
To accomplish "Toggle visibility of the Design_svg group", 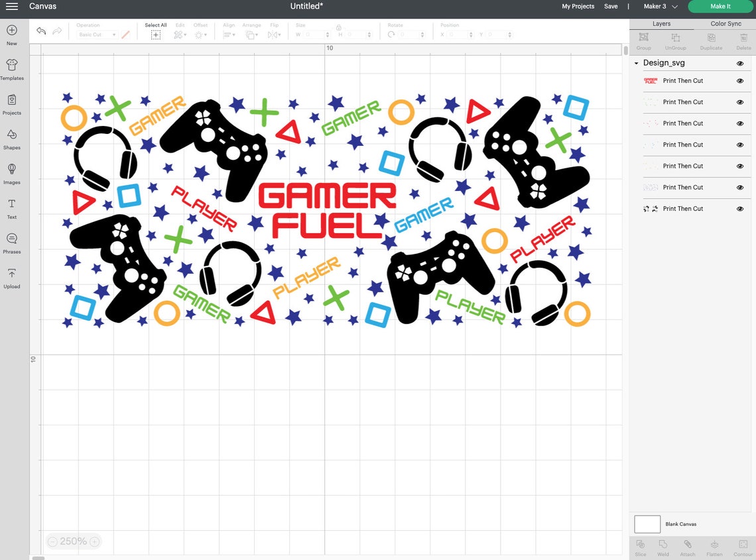I will 740,62.
